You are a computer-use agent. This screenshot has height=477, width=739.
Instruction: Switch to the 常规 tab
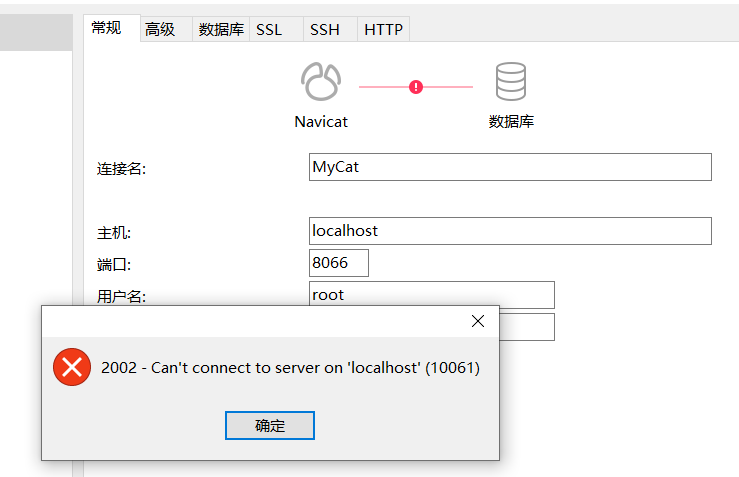click(112, 28)
